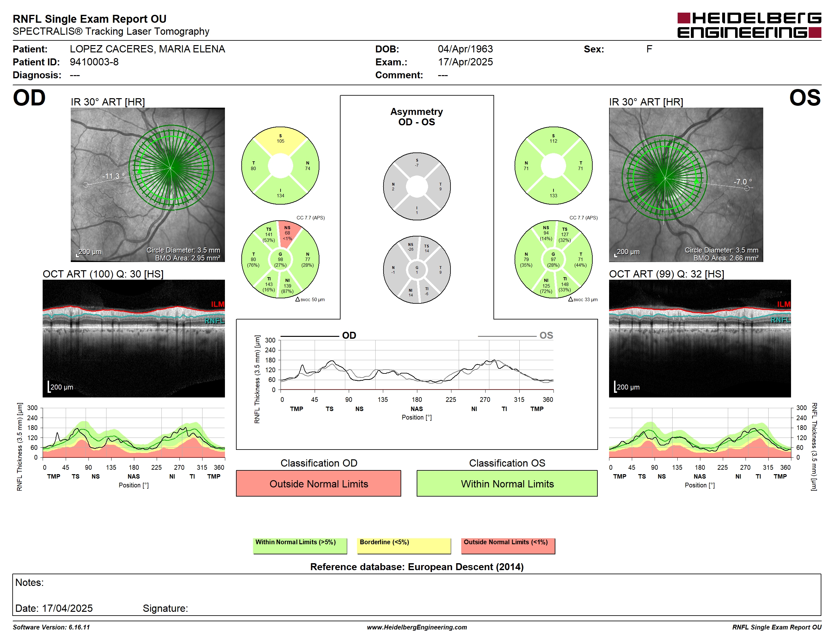
Task: Click the www.HeidelbergEngineering.com link
Action: pyautogui.click(x=417, y=627)
